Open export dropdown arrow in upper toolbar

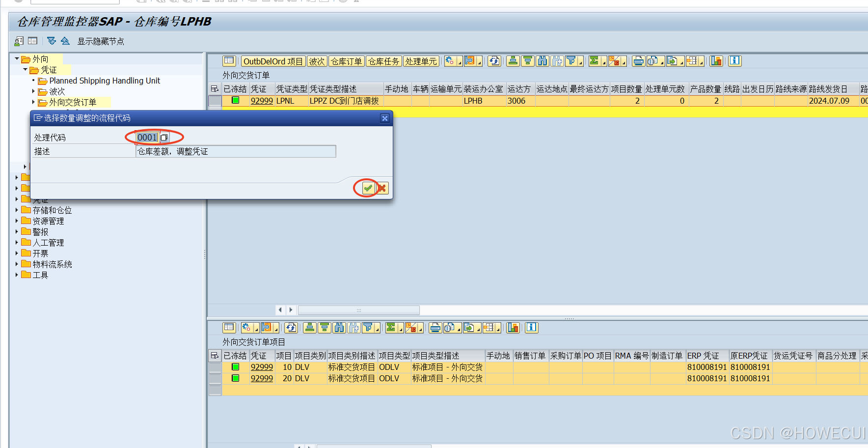(681, 62)
